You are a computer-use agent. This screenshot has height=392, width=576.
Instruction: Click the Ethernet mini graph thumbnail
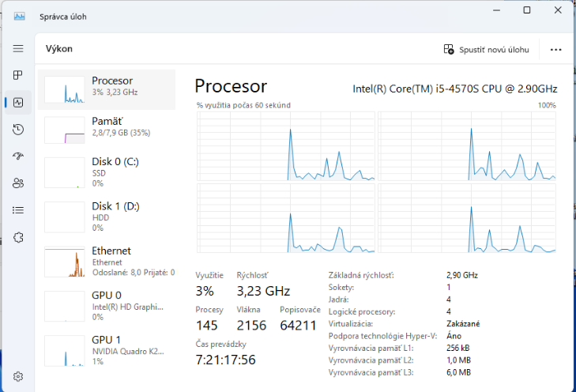(x=65, y=262)
